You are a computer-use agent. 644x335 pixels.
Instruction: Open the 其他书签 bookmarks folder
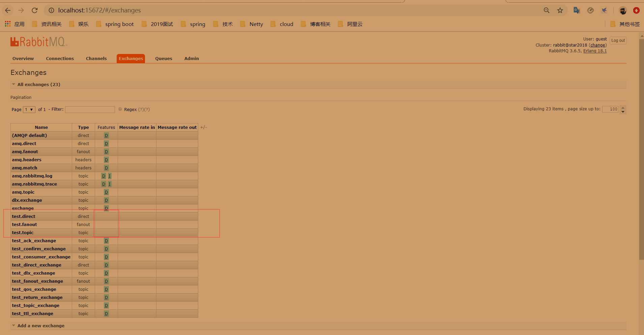625,24
